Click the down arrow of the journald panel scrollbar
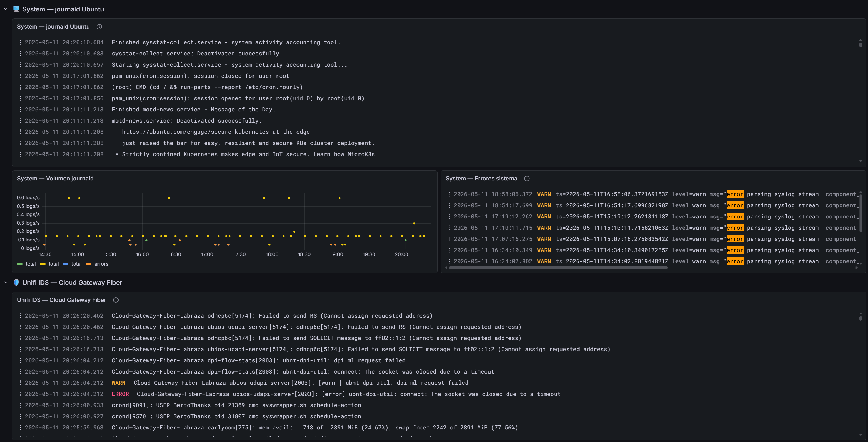 (x=861, y=161)
